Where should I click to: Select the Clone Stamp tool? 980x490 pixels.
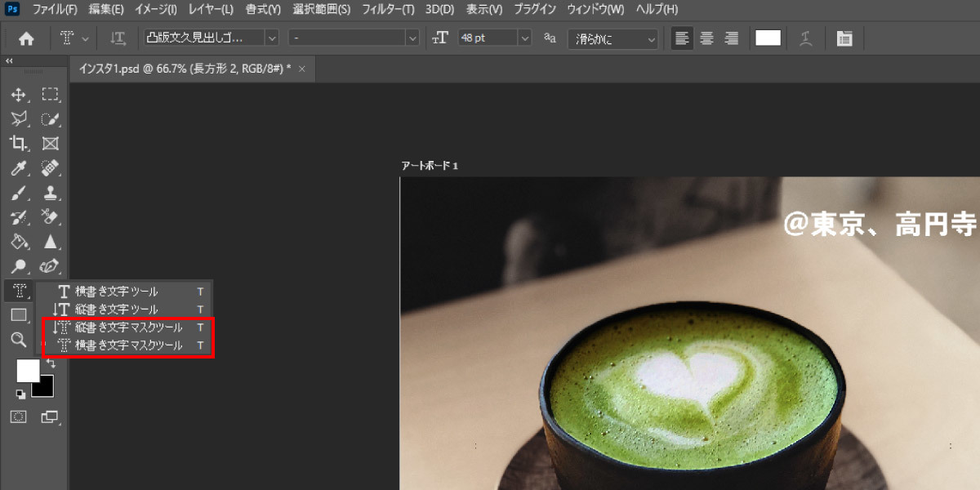tap(50, 193)
